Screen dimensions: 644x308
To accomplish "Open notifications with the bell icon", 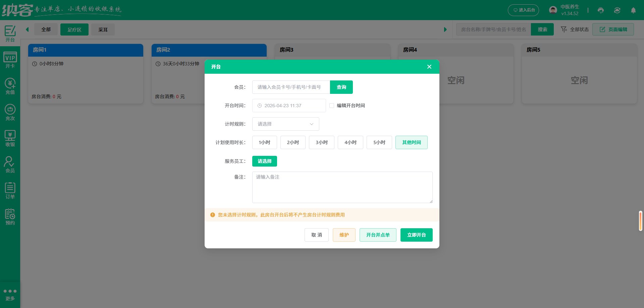I will click(x=634, y=10).
